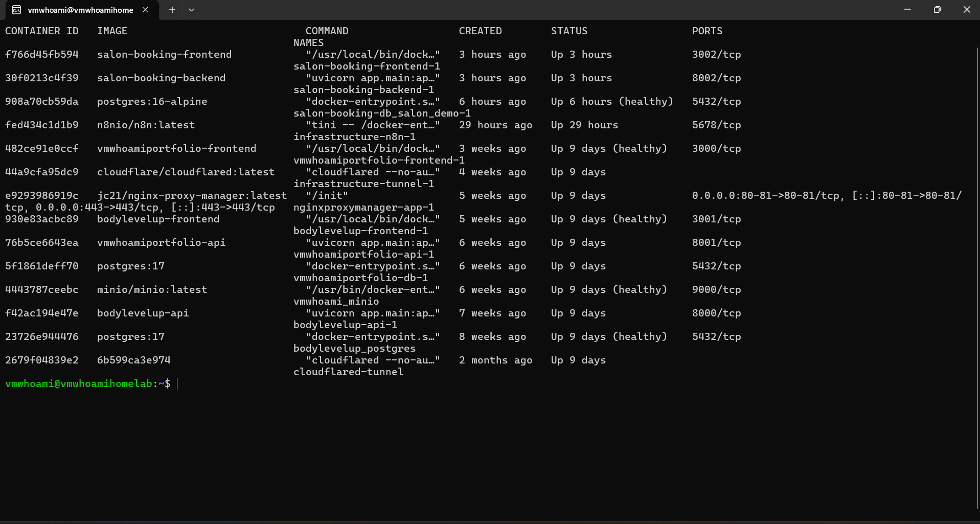
Task: Click container ID 76b5ce6643ea
Action: click(x=42, y=242)
